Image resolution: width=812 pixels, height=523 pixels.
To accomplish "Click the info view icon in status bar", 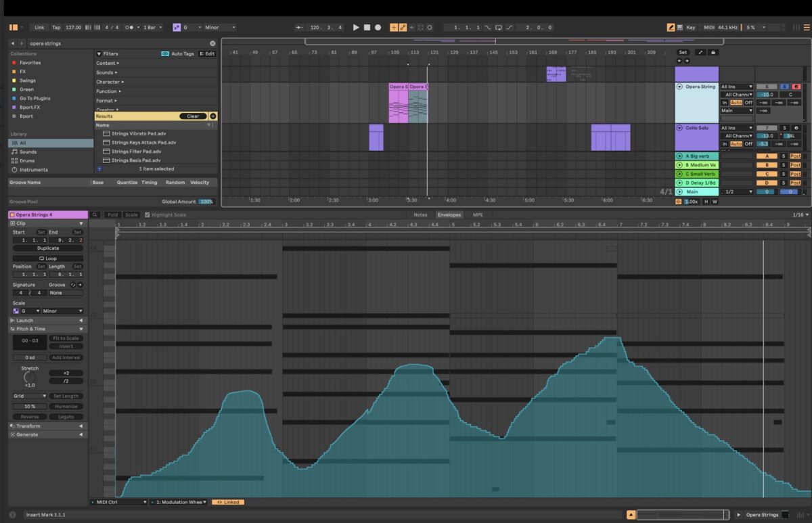I will click(13, 515).
